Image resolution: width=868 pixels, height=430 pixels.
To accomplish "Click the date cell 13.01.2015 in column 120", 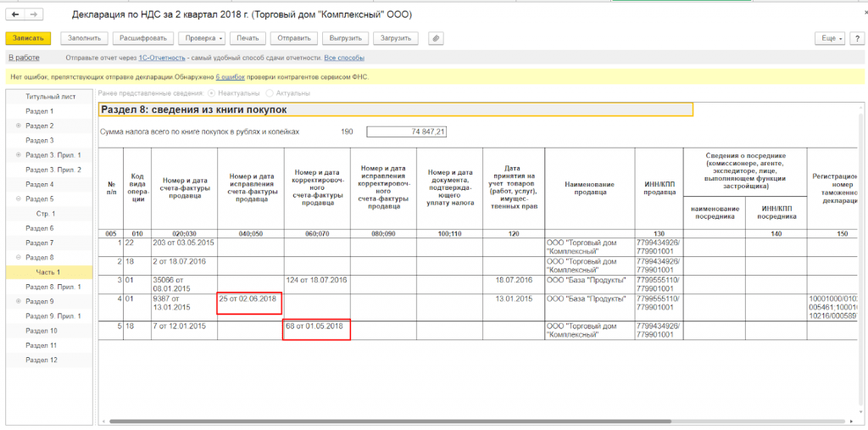I will [514, 307].
